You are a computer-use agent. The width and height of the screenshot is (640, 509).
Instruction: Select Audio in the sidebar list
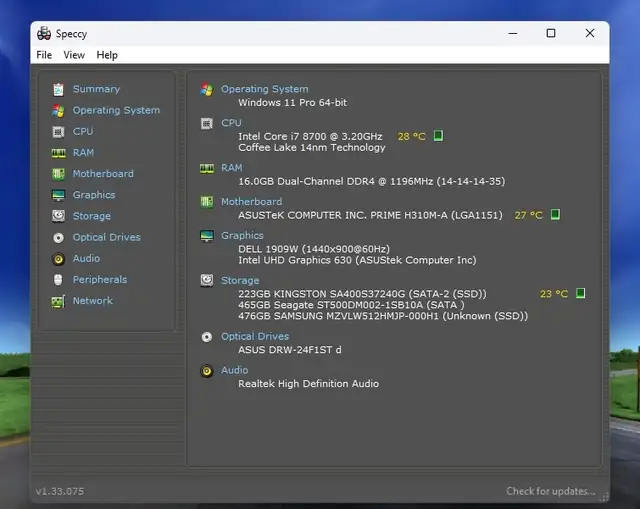86,259
